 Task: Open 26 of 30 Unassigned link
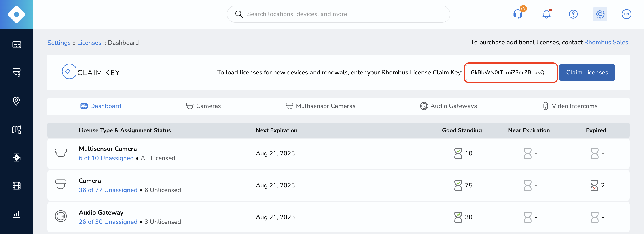click(108, 222)
